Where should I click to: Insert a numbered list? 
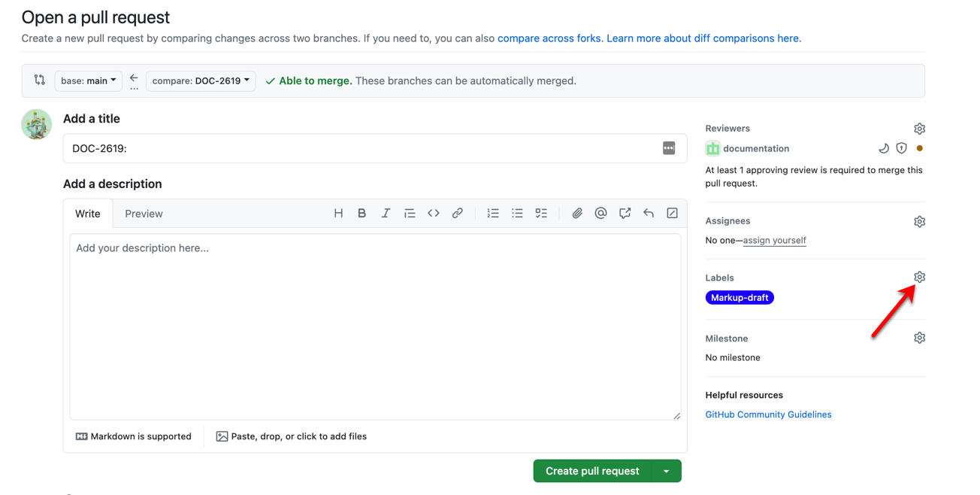point(493,214)
